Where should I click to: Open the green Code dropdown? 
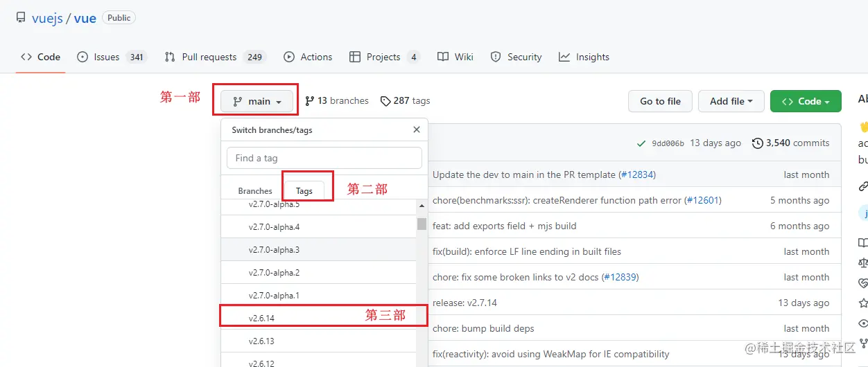click(x=806, y=101)
